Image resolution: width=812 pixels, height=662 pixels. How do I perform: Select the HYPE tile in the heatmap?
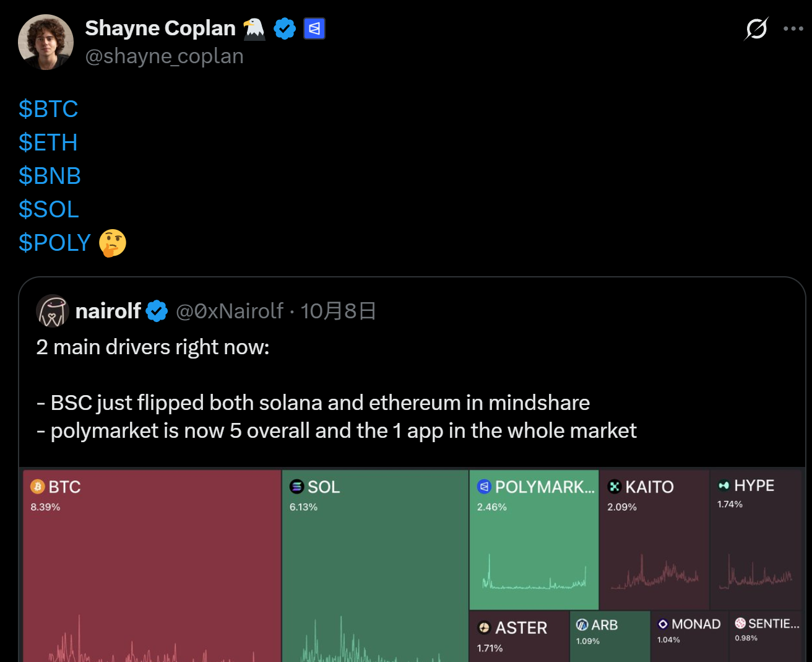(x=756, y=539)
